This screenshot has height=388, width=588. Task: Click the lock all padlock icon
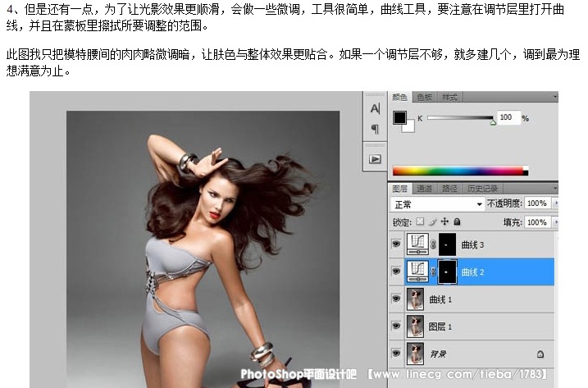tap(457, 222)
